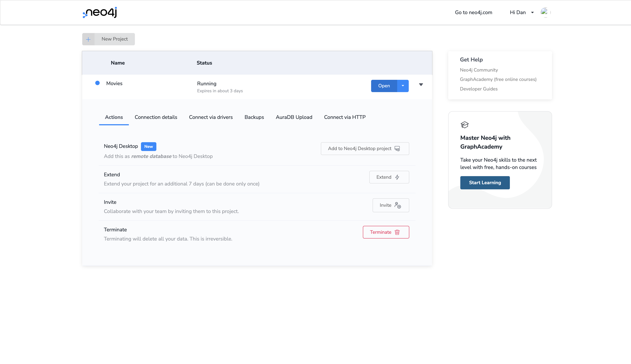Click the Go to neo4j.com link
The image size is (631, 364).
click(x=474, y=12)
